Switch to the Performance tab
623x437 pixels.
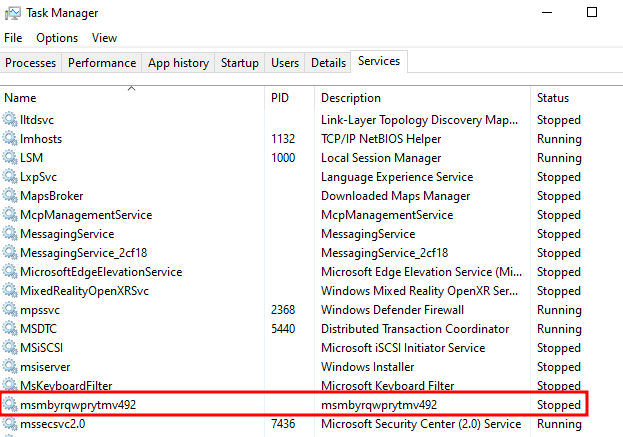[102, 63]
